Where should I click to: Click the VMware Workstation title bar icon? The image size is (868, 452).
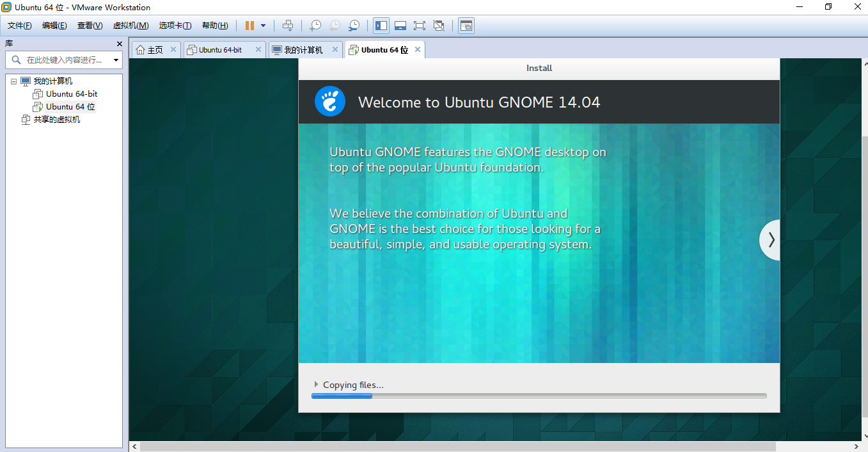coord(6,7)
